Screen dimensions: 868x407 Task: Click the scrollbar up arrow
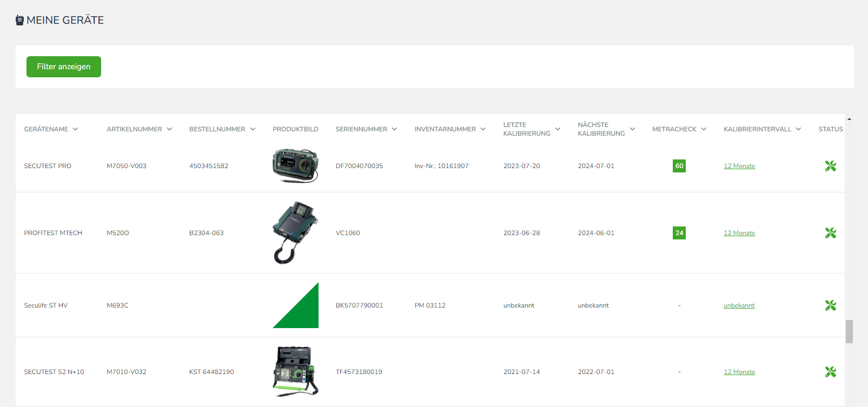[849, 119]
